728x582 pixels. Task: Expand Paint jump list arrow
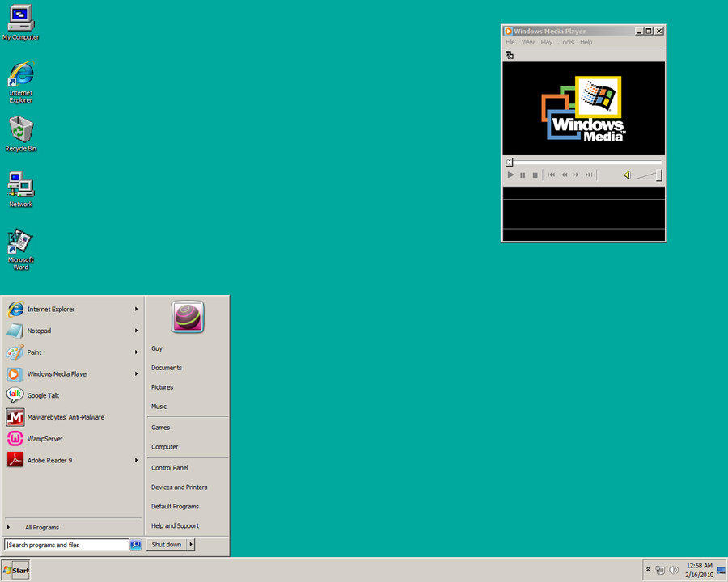pyautogui.click(x=136, y=352)
